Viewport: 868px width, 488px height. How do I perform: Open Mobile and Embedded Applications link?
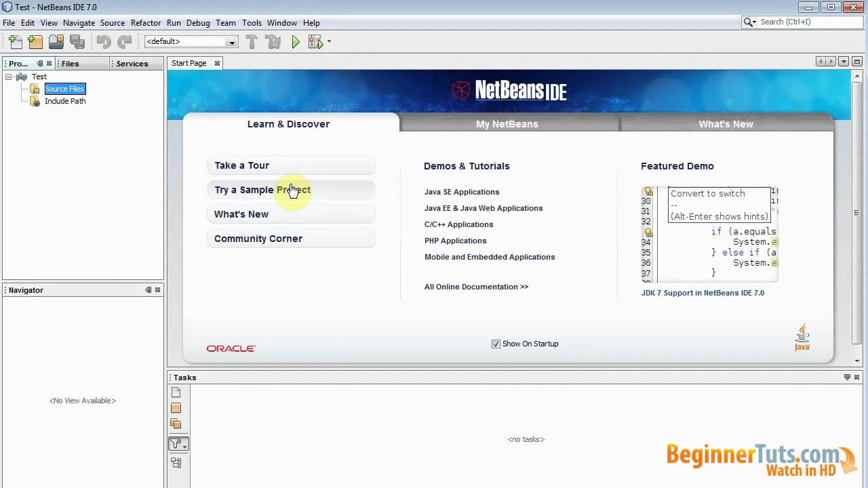click(490, 257)
